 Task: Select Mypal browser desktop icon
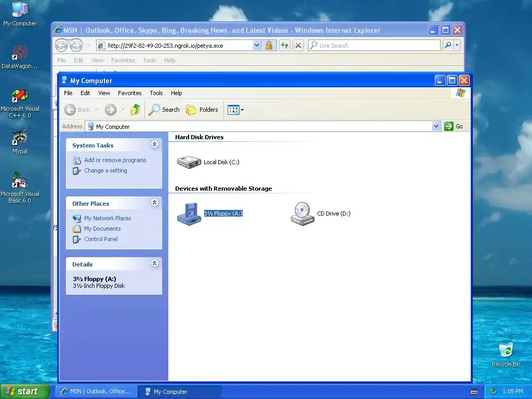(x=20, y=142)
